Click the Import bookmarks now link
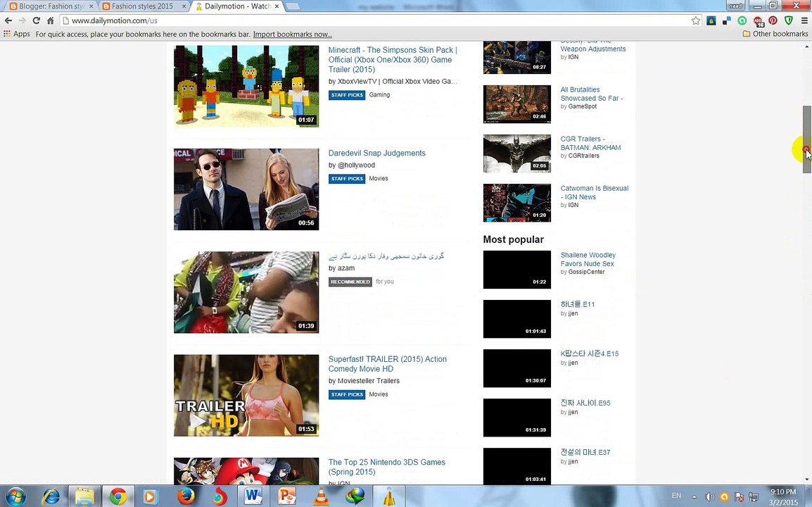 pos(293,35)
